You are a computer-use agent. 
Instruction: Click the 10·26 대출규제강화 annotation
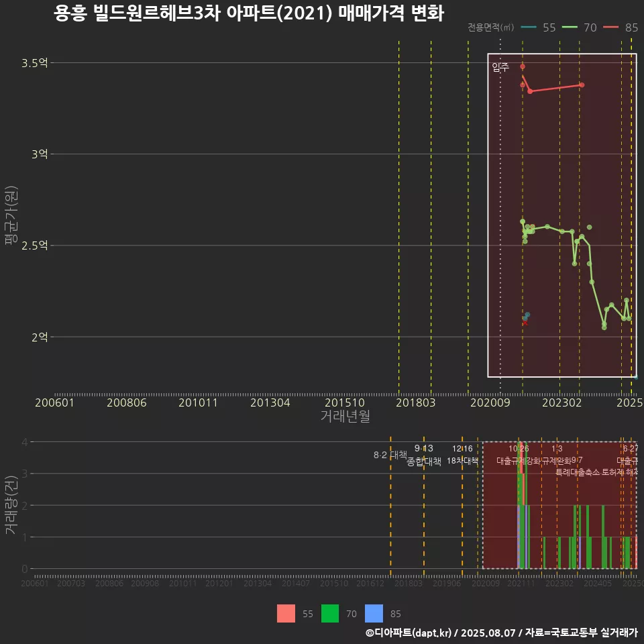[x=519, y=455]
